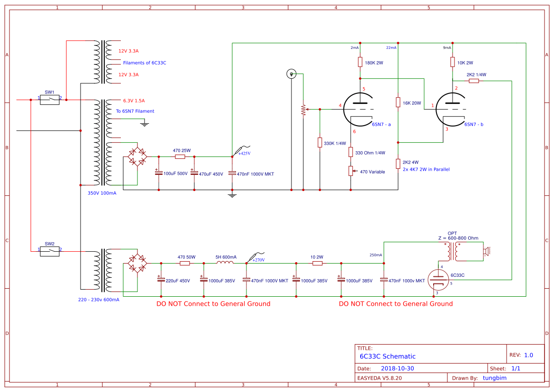This screenshot has height=392, width=554.
Task: Click the red warning DO NOT Connect to General Ground
Action: coord(213,304)
